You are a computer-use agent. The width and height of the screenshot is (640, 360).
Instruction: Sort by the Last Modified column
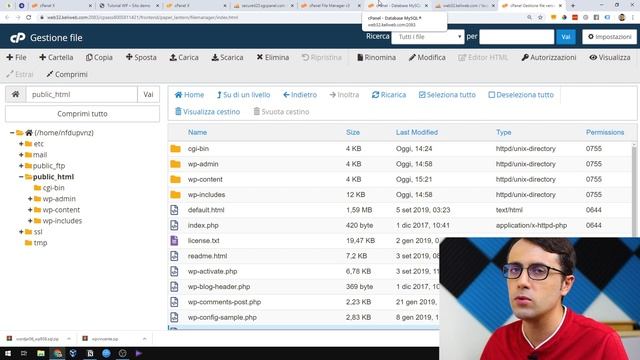(x=417, y=132)
